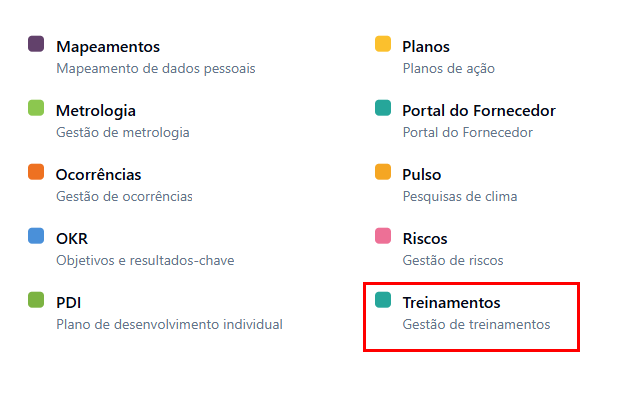Click the Gestão de riscos description
Screen dimensions: 621x413
[x=453, y=260]
